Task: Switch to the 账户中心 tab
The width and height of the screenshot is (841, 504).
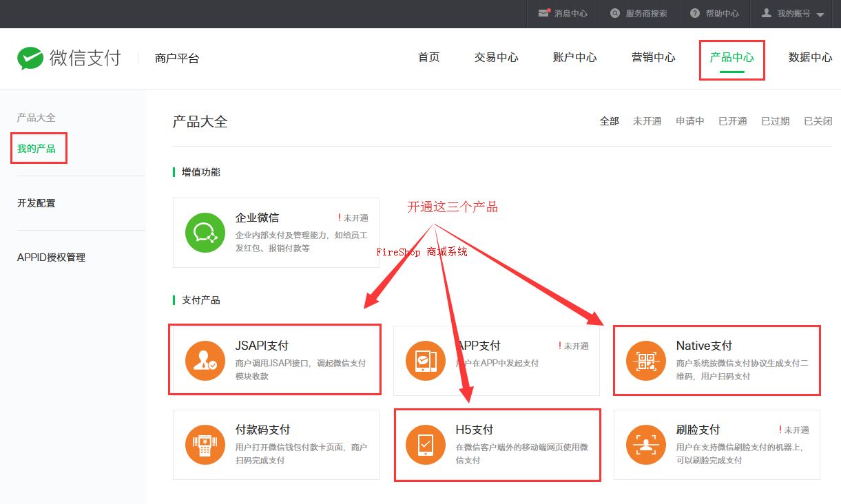Action: (575, 57)
